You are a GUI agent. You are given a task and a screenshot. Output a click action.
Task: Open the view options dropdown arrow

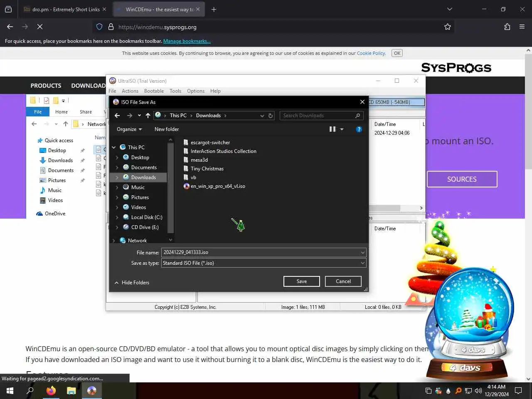point(342,129)
